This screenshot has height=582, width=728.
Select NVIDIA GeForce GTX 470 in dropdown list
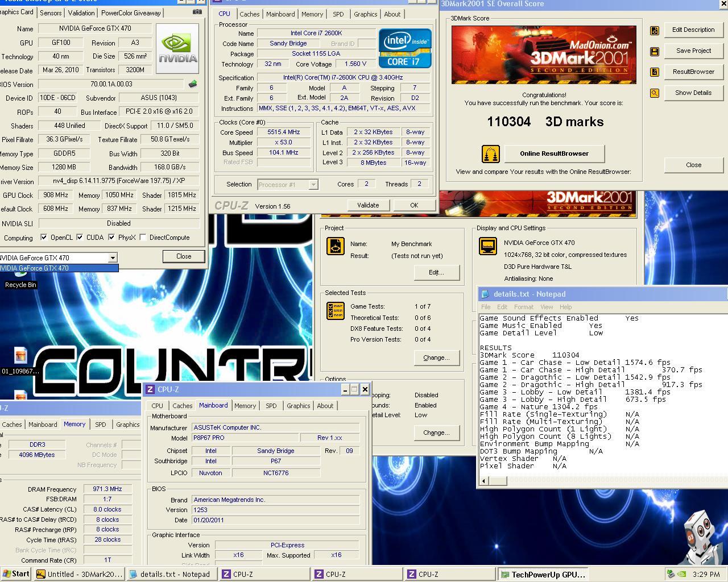click(59, 268)
